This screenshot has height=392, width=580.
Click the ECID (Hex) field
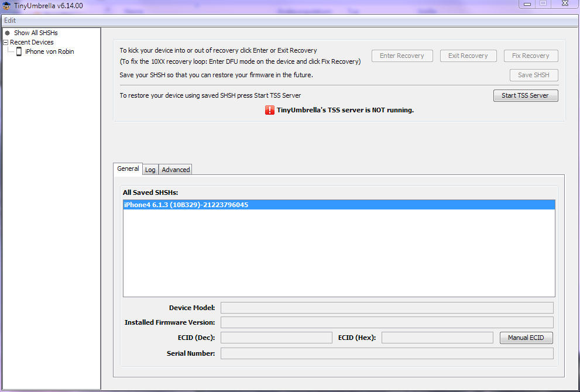pos(437,338)
